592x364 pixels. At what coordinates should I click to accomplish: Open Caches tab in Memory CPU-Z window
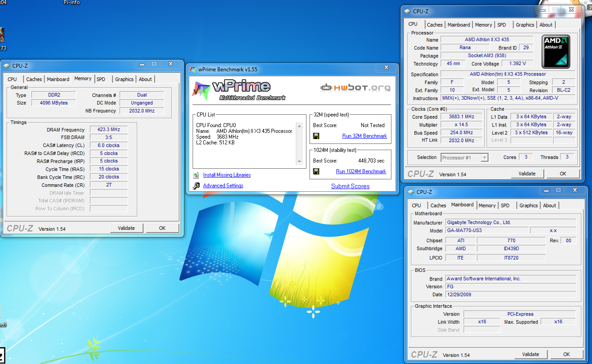(34, 79)
